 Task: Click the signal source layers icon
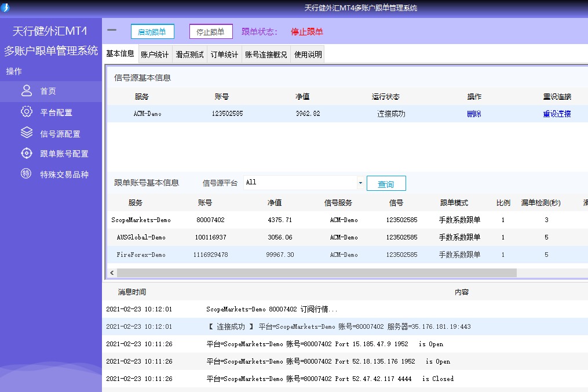pyautogui.click(x=27, y=133)
